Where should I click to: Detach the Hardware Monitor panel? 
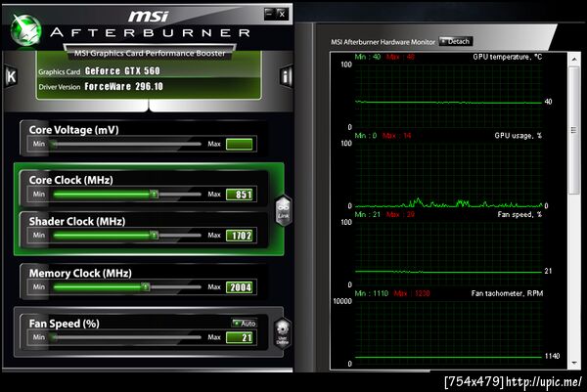456,41
